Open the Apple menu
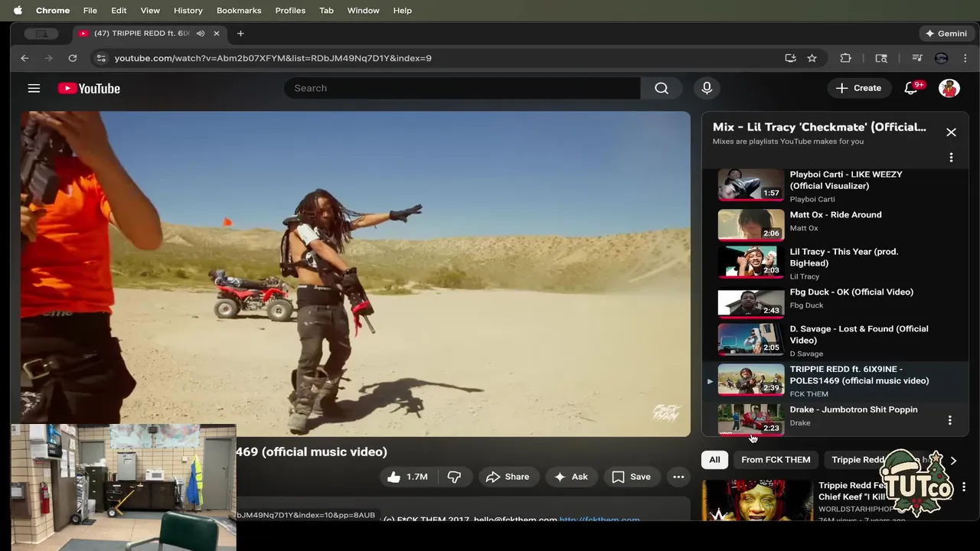Viewport: 980px width, 551px height. (x=18, y=11)
